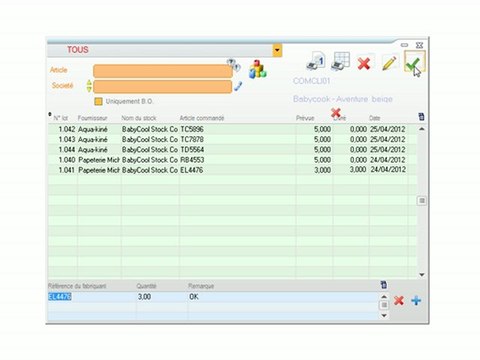Click the bottom grid scroll up arrow
This screenshot has width=480, height=360.
pos(384,296)
